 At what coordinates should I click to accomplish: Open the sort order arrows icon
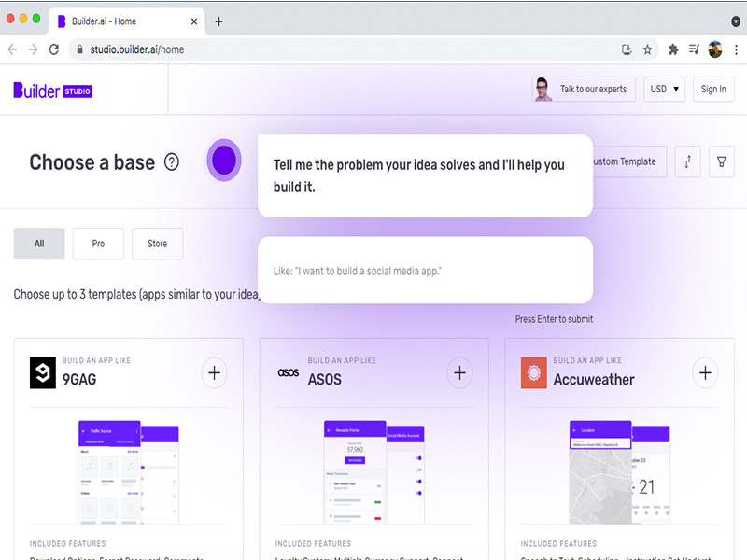[x=687, y=161]
